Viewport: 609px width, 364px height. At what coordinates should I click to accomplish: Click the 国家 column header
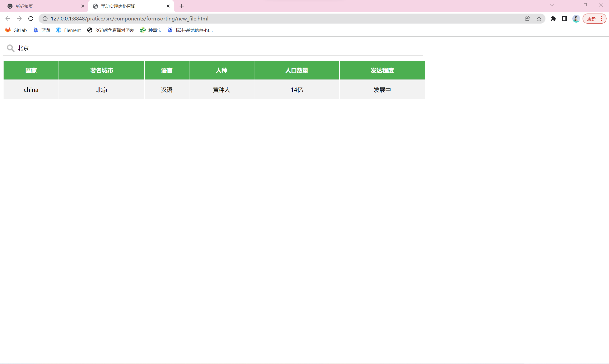coord(31,70)
